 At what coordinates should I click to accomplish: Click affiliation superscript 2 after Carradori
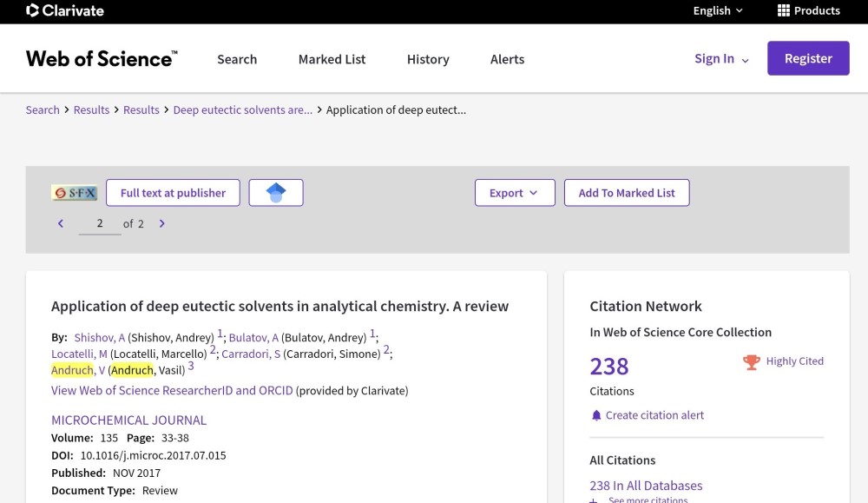(386, 349)
